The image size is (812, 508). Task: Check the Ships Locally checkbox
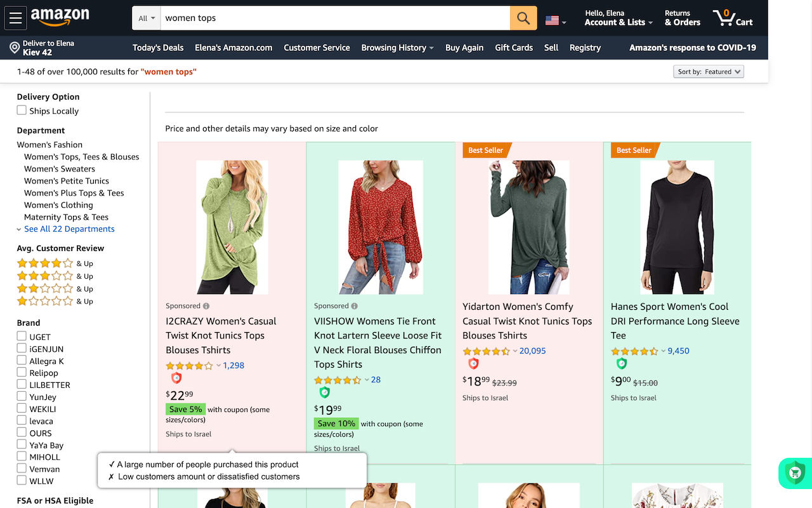click(x=22, y=110)
